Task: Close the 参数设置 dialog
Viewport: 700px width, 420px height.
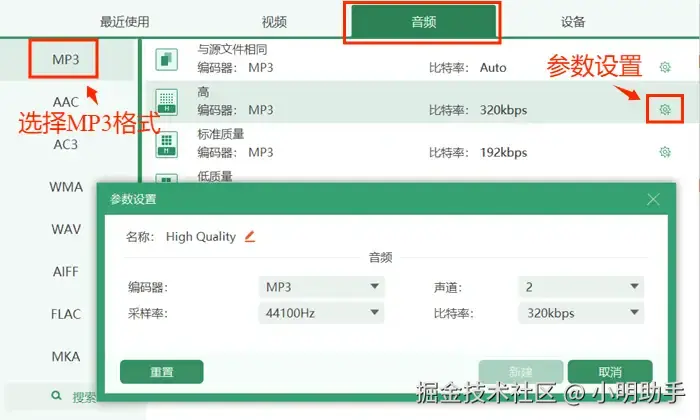Action: (x=653, y=199)
